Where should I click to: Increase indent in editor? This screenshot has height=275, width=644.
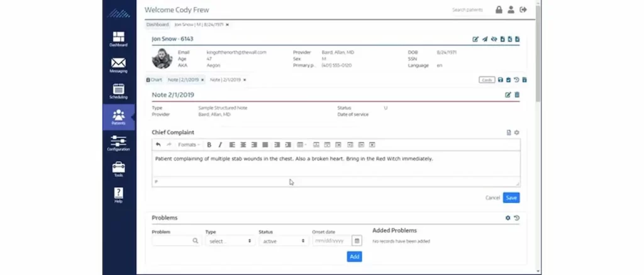288,145
